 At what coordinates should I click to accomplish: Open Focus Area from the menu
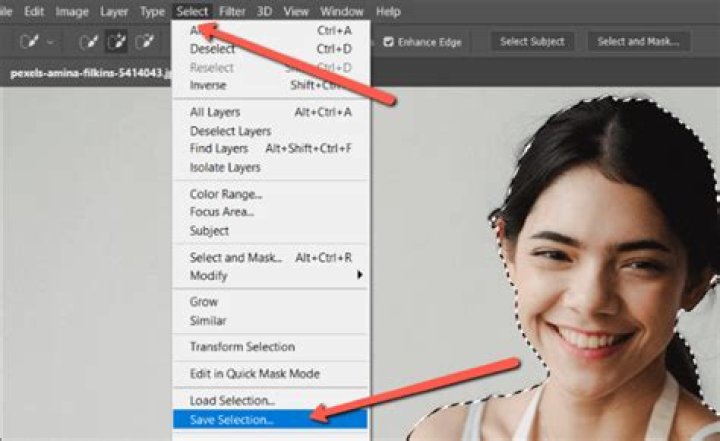270,212
